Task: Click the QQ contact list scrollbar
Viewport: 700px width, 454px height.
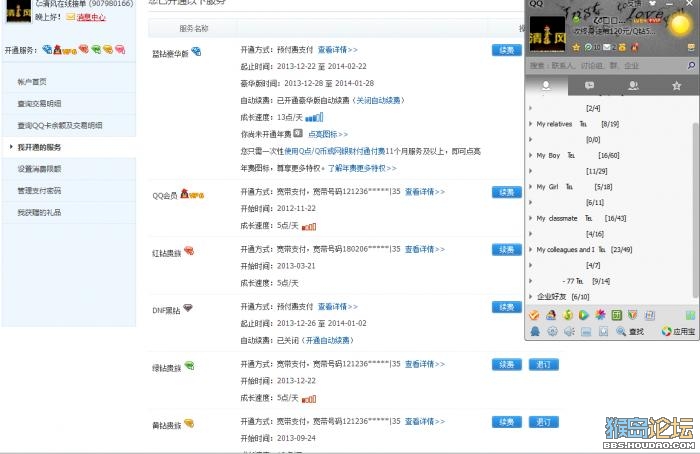Action: (696, 210)
